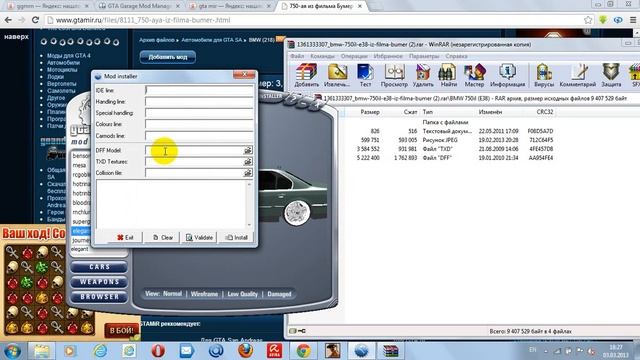
Task: Browse for DFF Model file icon
Action: [x=248, y=151]
